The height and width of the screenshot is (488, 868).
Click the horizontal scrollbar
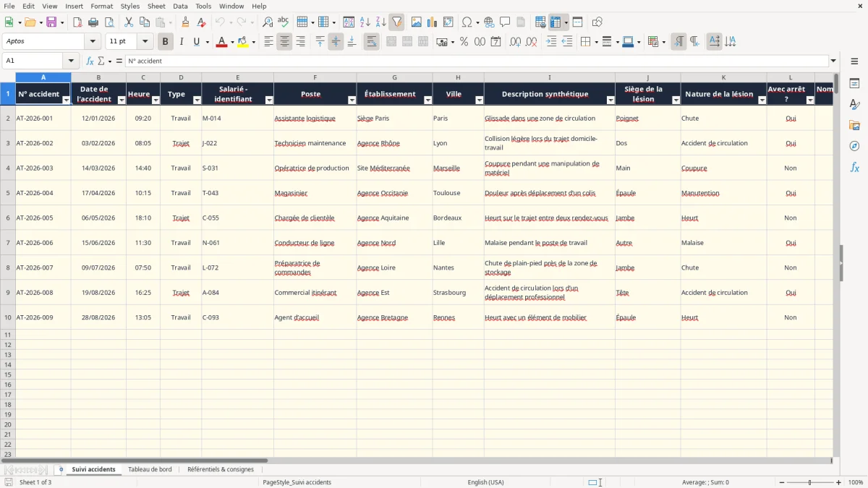coord(135,460)
